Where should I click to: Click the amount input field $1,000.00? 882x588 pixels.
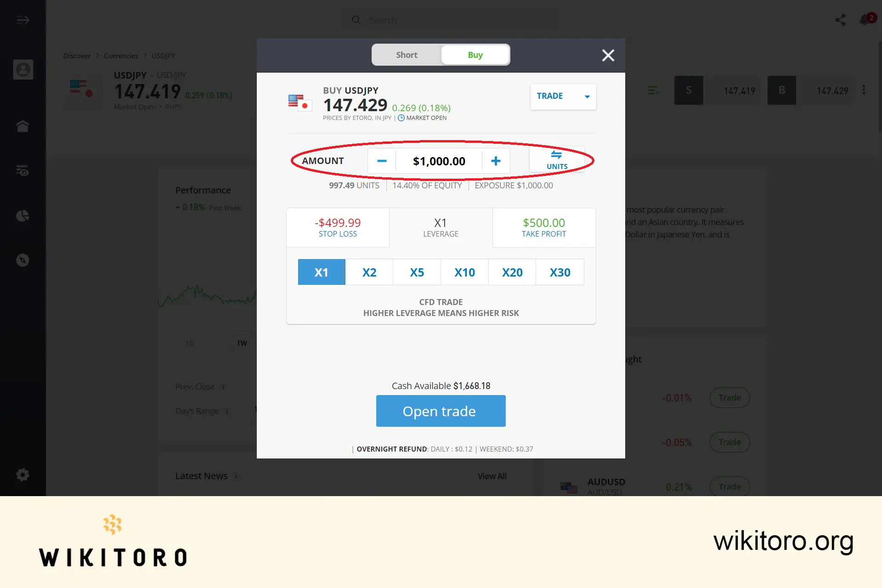[438, 161]
